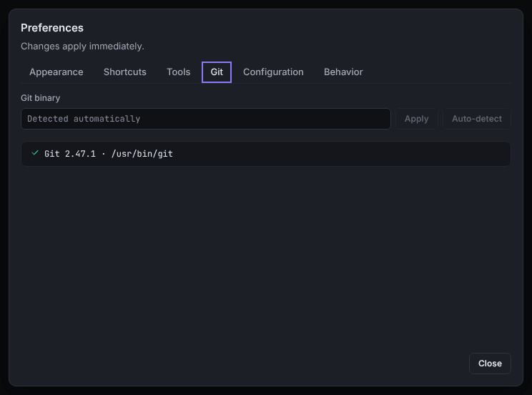This screenshot has height=395, width=532.
Task: Click the Apply button
Action: [x=416, y=119]
